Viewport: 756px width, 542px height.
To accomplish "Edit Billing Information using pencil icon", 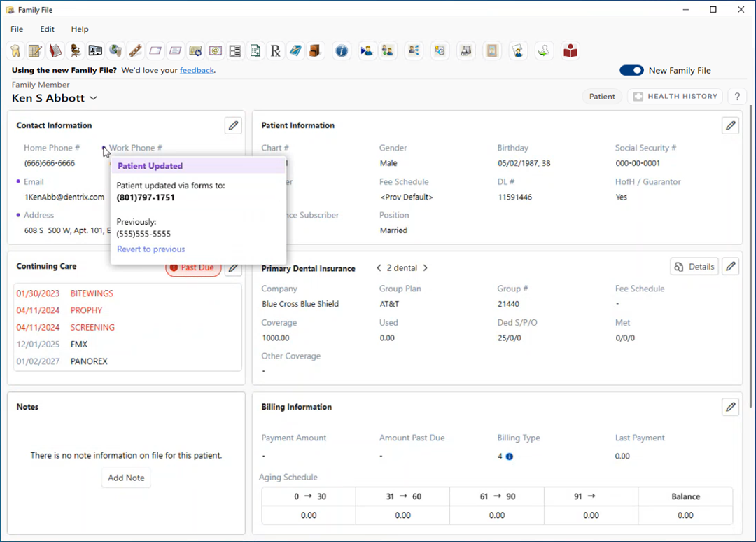I will pos(730,407).
